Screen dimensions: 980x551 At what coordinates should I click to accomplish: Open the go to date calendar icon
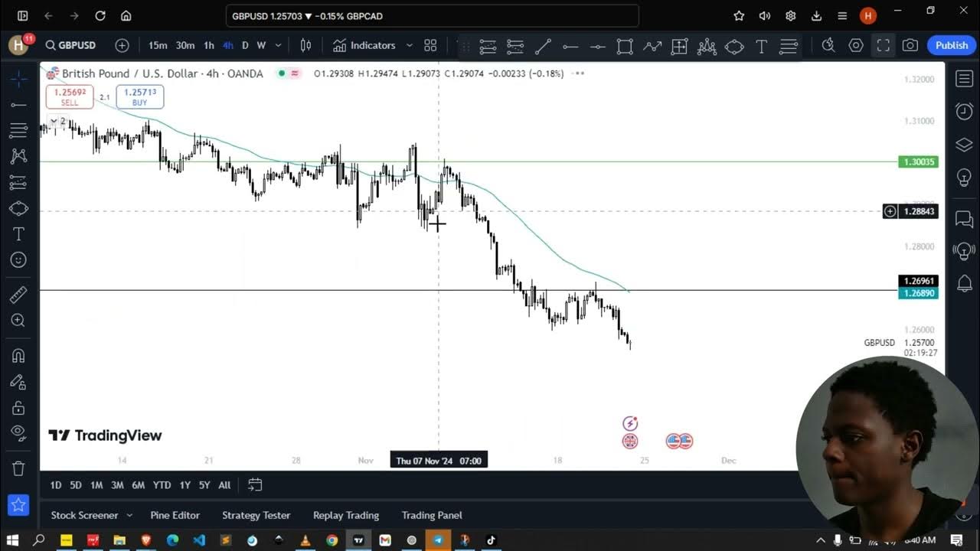(x=255, y=485)
